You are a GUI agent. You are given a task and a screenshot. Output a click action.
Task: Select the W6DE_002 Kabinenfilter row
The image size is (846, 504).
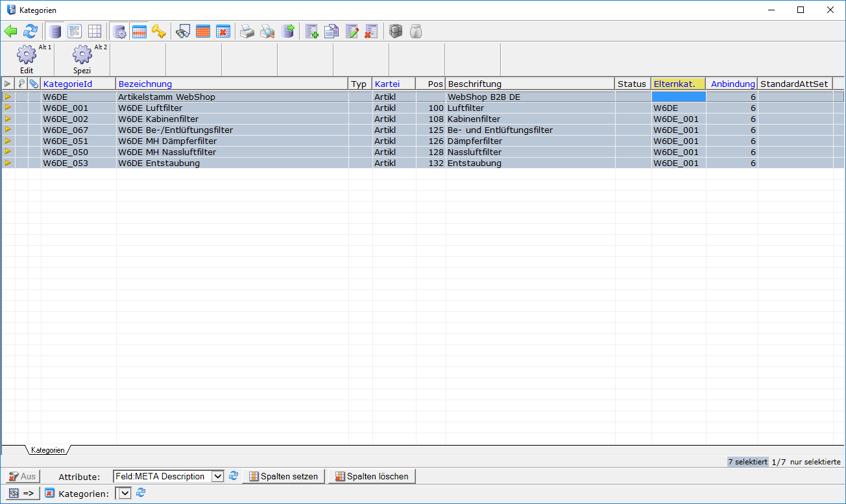click(x=158, y=119)
